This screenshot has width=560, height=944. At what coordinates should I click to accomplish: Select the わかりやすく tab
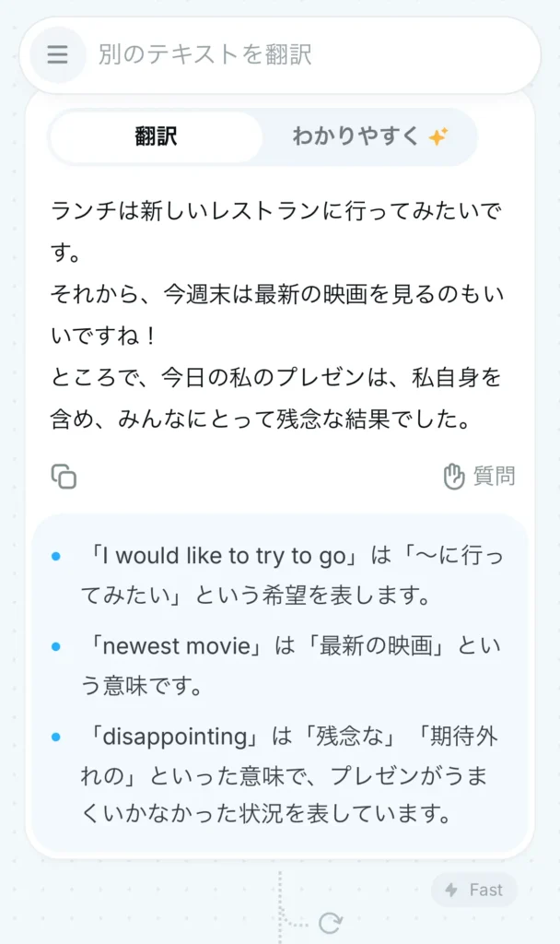355,137
